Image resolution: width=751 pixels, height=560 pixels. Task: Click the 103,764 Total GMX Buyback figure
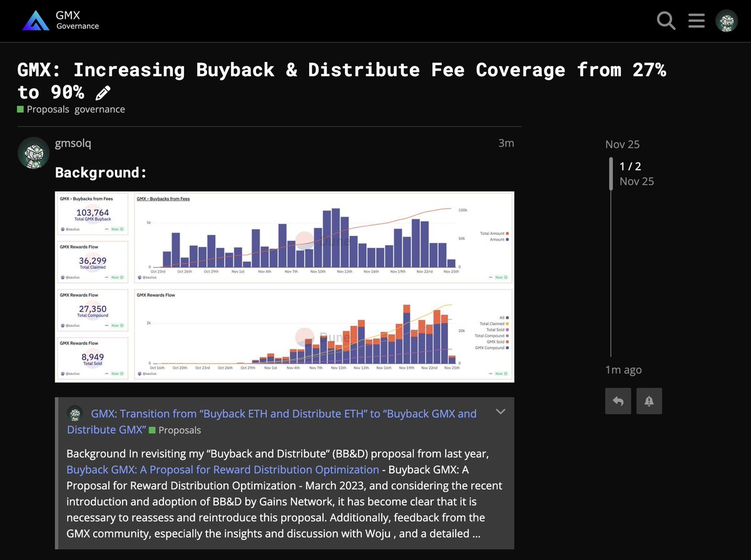tap(93, 213)
